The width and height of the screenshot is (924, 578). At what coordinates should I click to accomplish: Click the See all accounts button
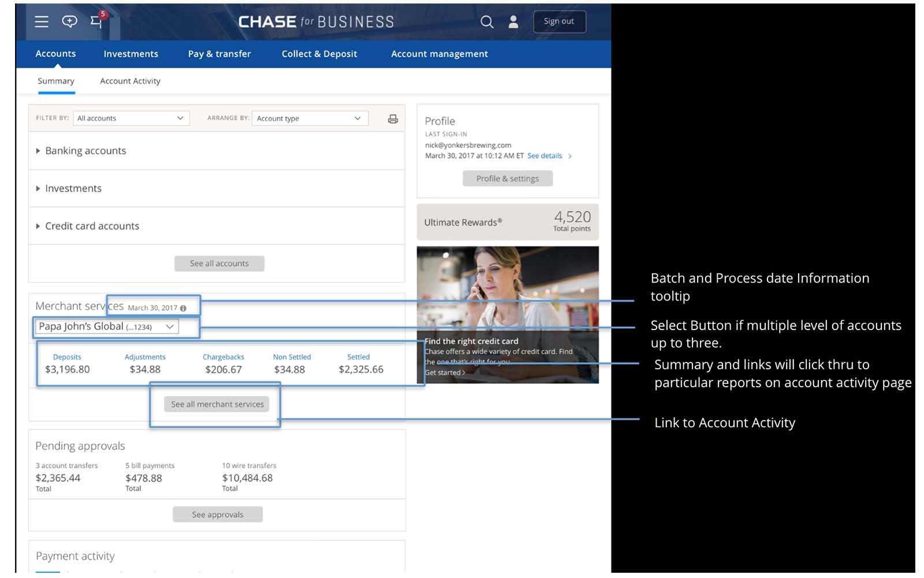(x=219, y=264)
